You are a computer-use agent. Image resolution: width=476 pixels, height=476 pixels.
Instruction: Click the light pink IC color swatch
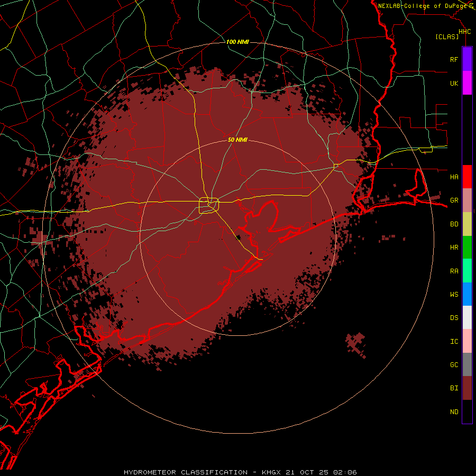(x=467, y=341)
